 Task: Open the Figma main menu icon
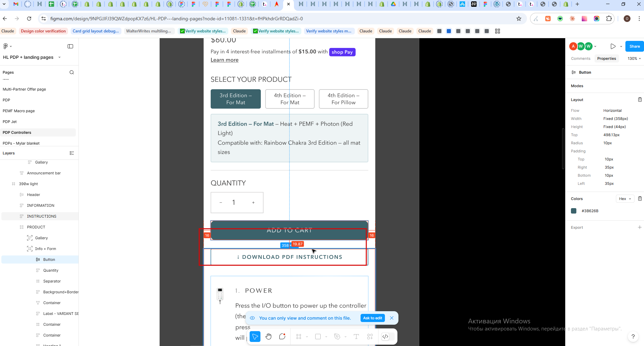(5, 46)
